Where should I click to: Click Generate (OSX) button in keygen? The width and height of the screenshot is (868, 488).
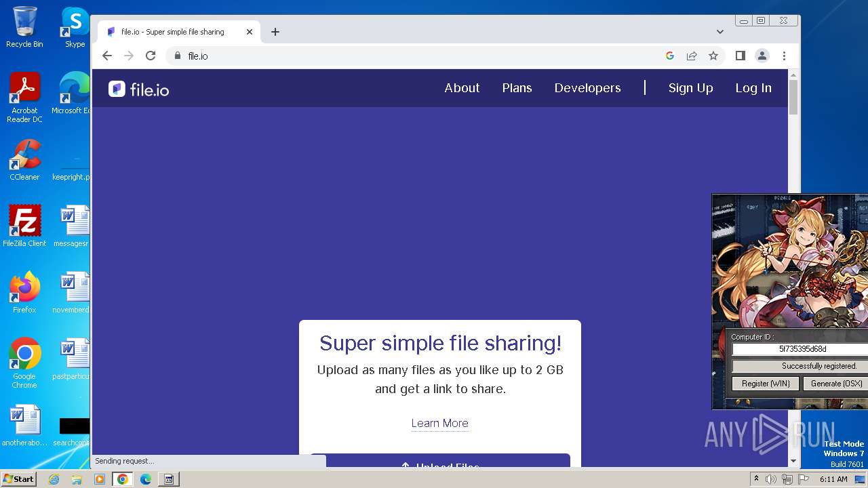835,384
